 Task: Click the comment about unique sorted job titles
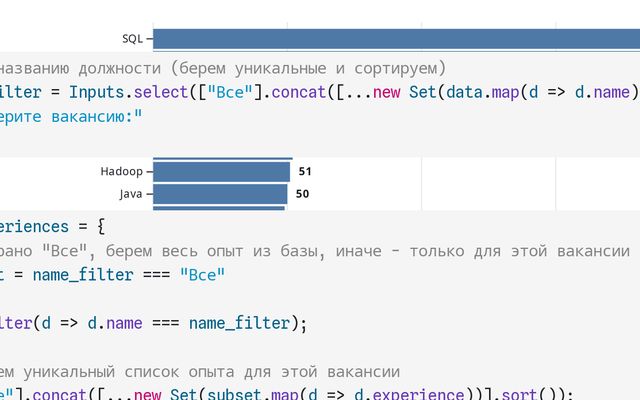point(223,68)
